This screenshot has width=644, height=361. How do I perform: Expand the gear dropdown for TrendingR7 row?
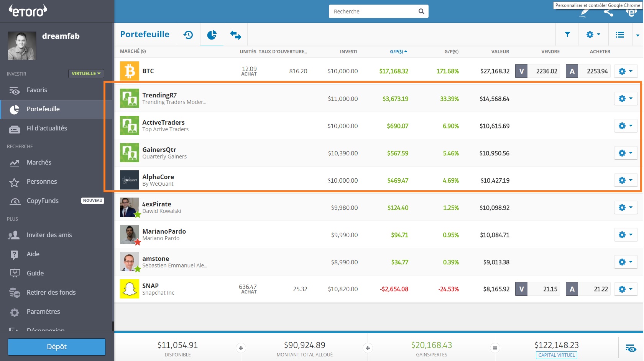coord(626,99)
